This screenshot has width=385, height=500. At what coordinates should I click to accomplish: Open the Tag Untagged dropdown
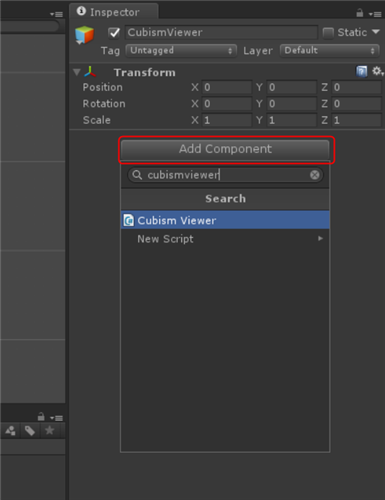[x=181, y=51]
